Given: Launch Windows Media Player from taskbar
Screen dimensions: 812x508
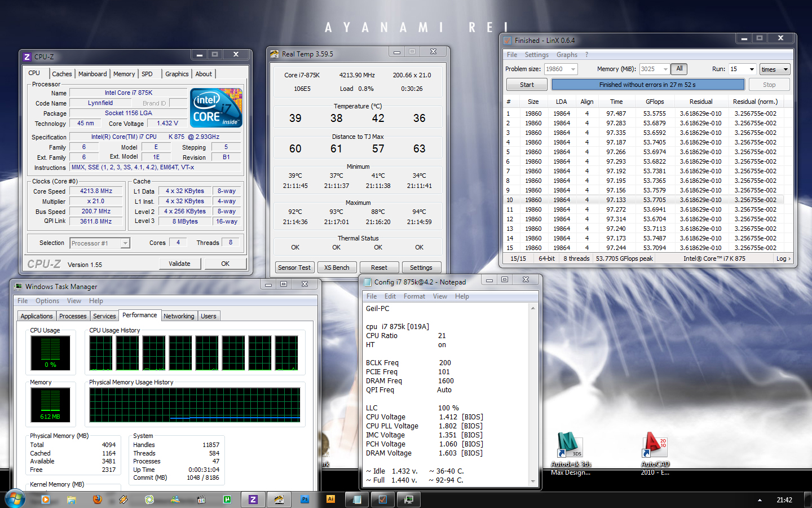Looking at the screenshot, I should click(x=46, y=500).
